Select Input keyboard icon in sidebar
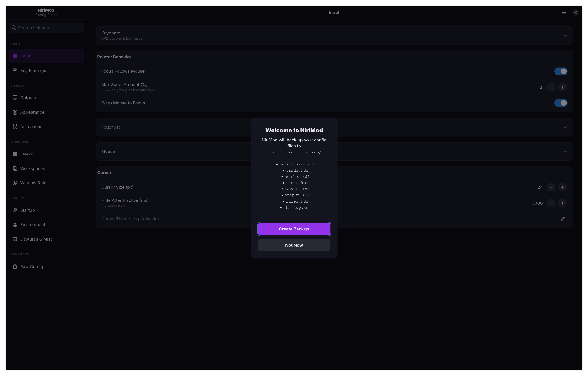The image size is (588, 376). [x=15, y=56]
